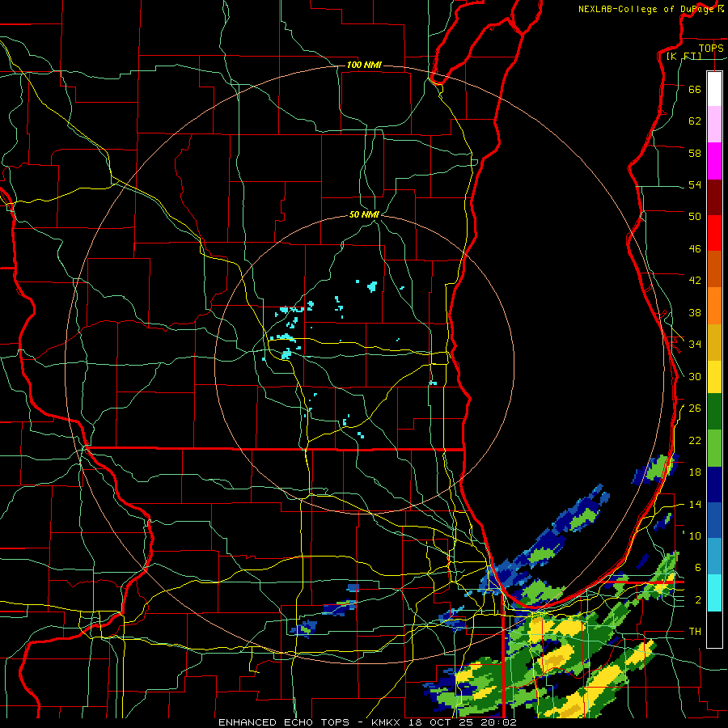Select the light green legend swatch
The height and width of the screenshot is (728, 728).
pyautogui.click(x=714, y=448)
